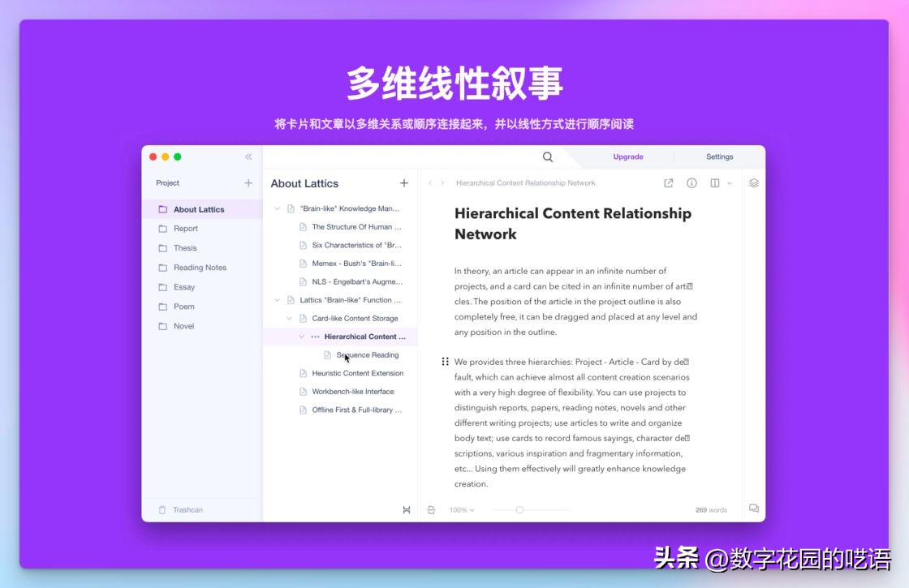Click the Thesis folder icon
909x588 pixels.
coord(163,248)
